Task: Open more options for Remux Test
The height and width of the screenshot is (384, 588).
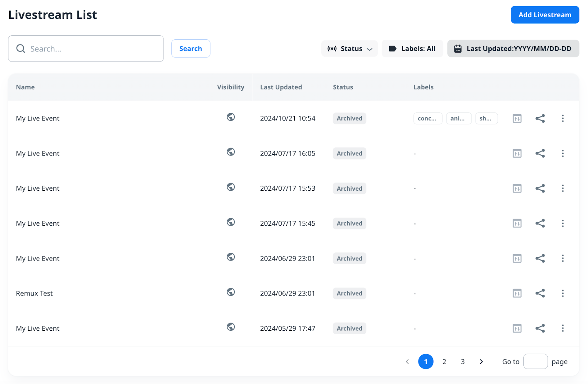Action: [563, 293]
